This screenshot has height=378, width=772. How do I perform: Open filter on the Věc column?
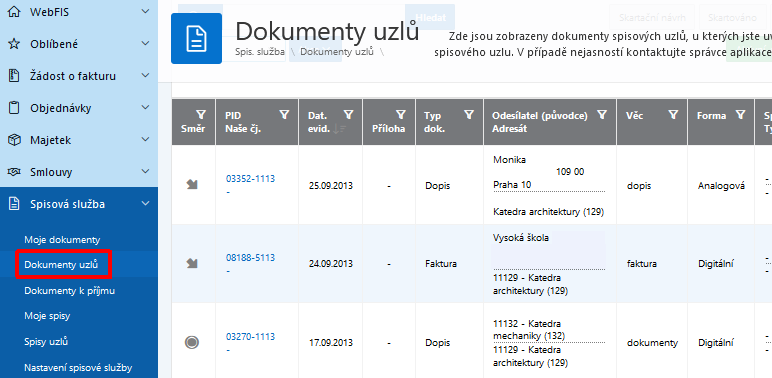pos(673,115)
